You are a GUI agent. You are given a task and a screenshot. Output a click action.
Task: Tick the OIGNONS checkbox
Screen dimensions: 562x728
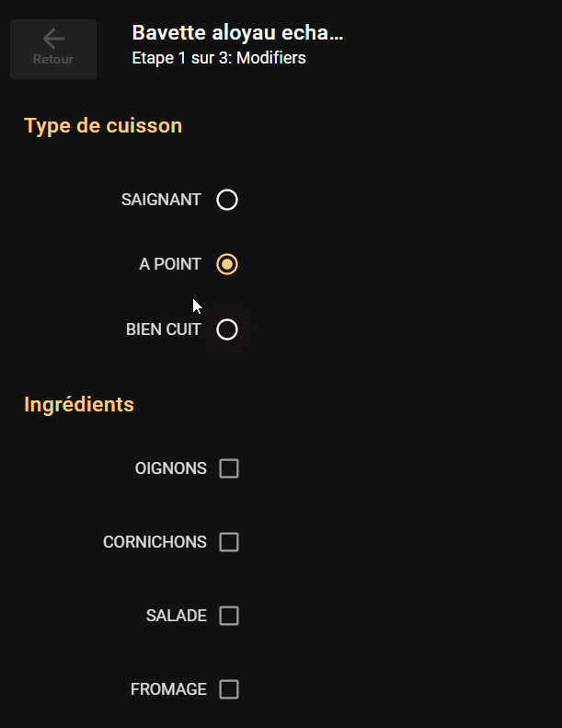coord(229,468)
